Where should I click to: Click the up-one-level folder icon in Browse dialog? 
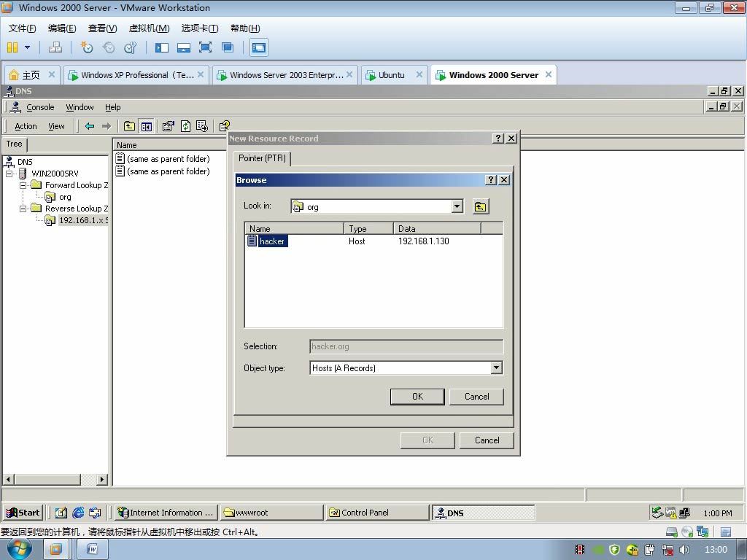point(481,206)
